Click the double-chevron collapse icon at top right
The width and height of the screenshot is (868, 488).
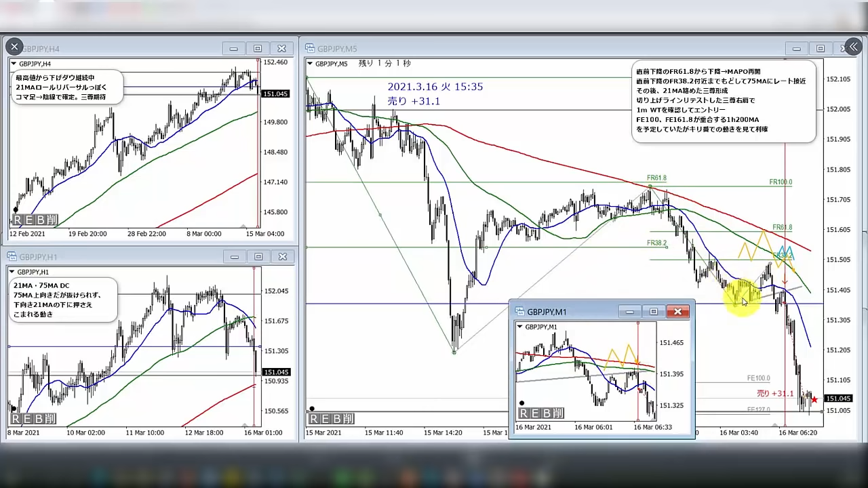pyautogui.click(x=853, y=47)
